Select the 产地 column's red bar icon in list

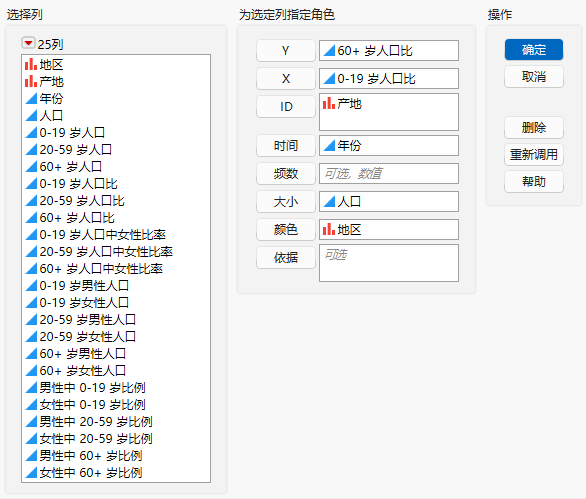pos(31,81)
